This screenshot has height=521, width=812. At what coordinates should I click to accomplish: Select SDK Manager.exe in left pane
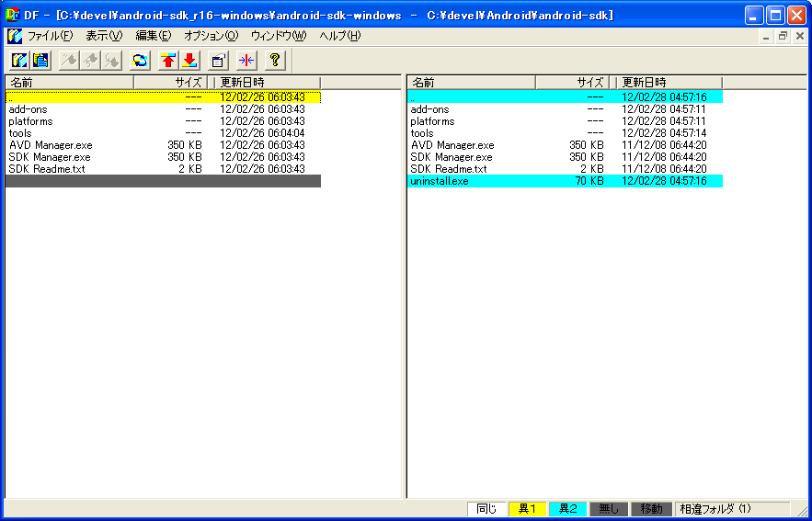(x=163, y=157)
